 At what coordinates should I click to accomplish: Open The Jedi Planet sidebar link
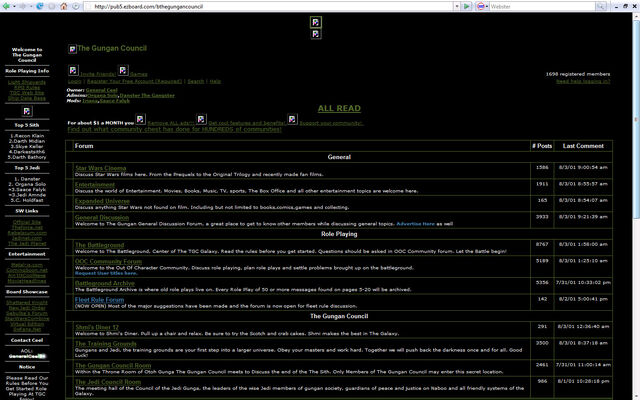[27, 244]
